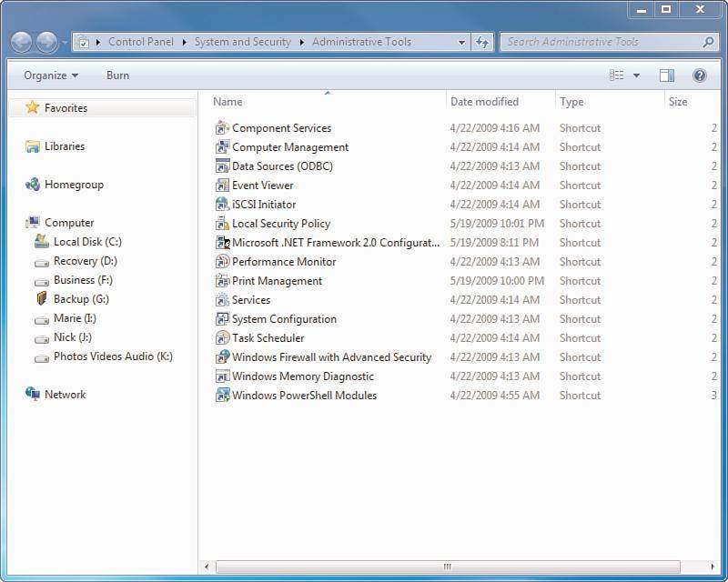Expand the address bar history dropdown
Viewport: 728px width, 582px height.
click(461, 42)
